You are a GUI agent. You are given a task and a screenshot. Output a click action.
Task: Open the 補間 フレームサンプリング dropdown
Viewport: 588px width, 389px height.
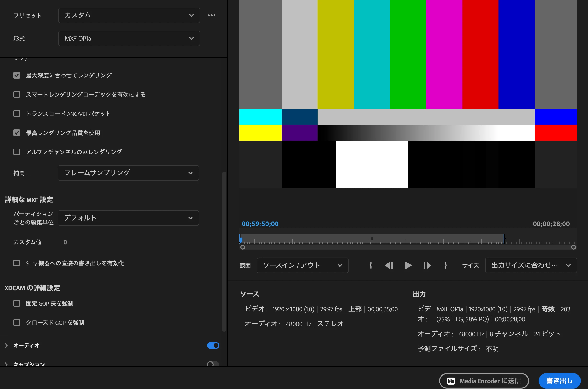pos(128,173)
